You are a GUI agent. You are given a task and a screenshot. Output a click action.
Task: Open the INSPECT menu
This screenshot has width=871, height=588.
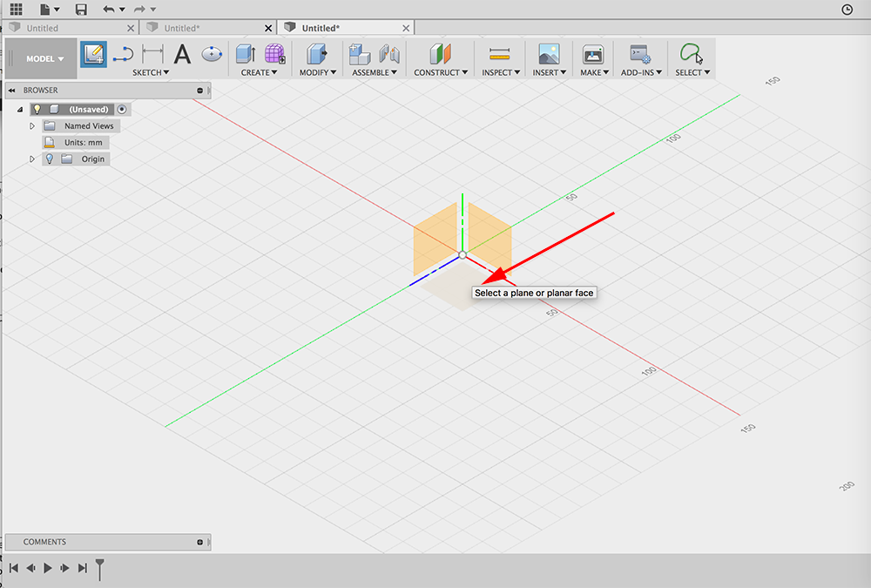501,72
